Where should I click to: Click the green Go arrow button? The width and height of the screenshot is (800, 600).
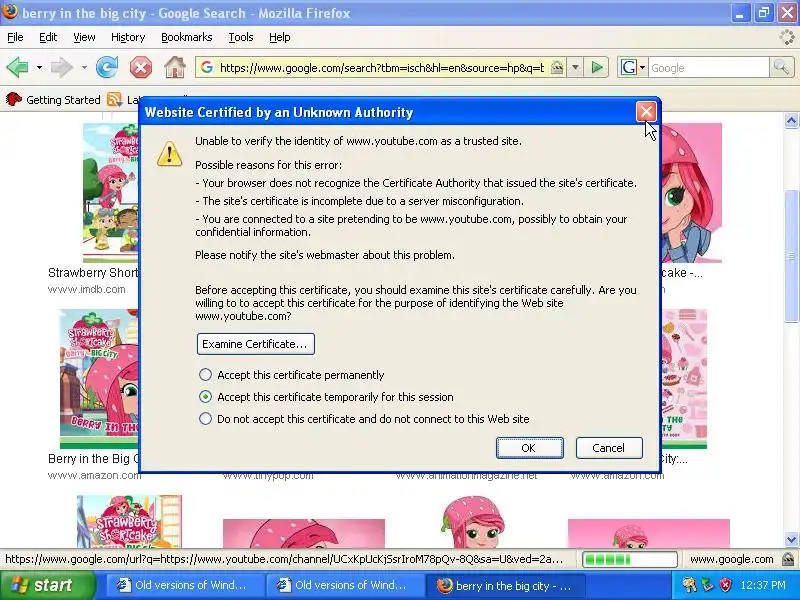coord(597,67)
